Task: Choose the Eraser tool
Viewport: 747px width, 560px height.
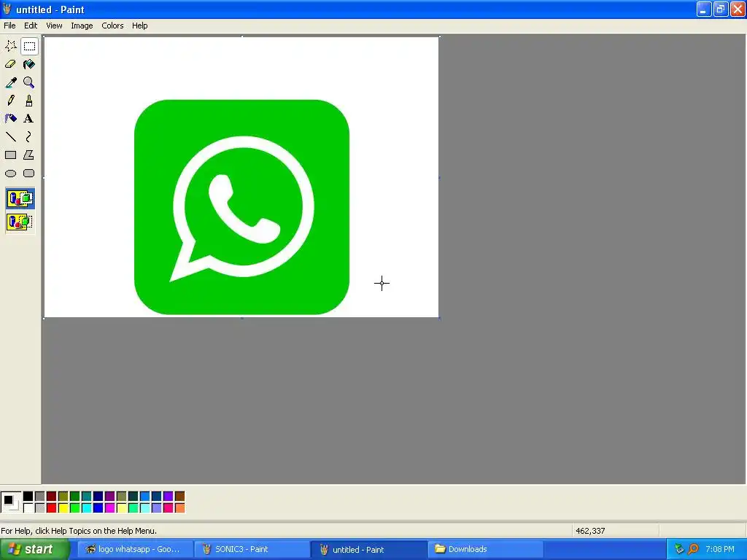Action: click(x=10, y=64)
